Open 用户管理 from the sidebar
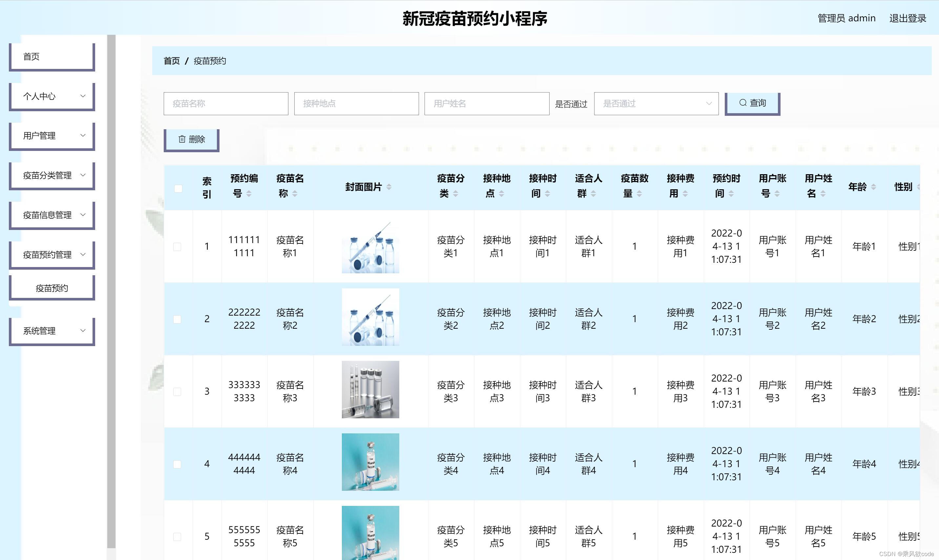Screen dimensions: 939x560 tap(52, 135)
